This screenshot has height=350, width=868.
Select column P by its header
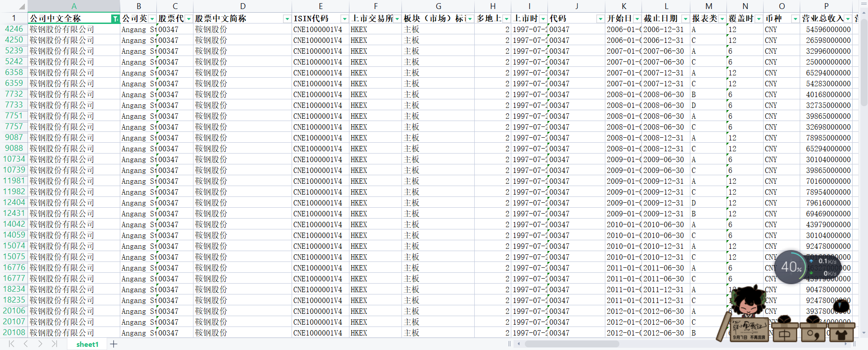pyautogui.click(x=826, y=6)
